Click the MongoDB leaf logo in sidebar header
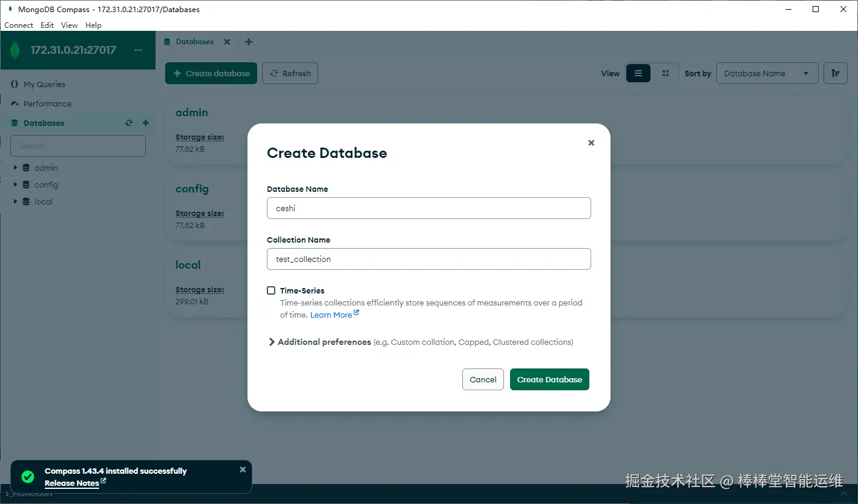The height and width of the screenshot is (504, 858). (x=15, y=51)
